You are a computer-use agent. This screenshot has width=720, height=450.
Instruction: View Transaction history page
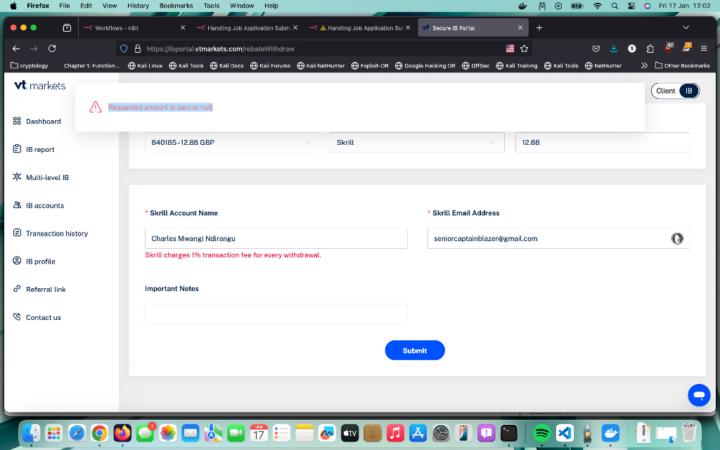tap(50, 233)
